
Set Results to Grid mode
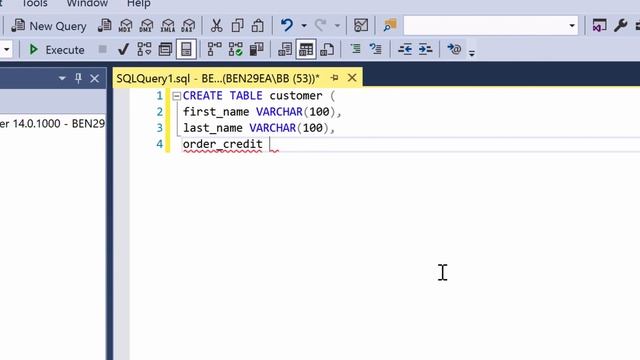click(306, 50)
